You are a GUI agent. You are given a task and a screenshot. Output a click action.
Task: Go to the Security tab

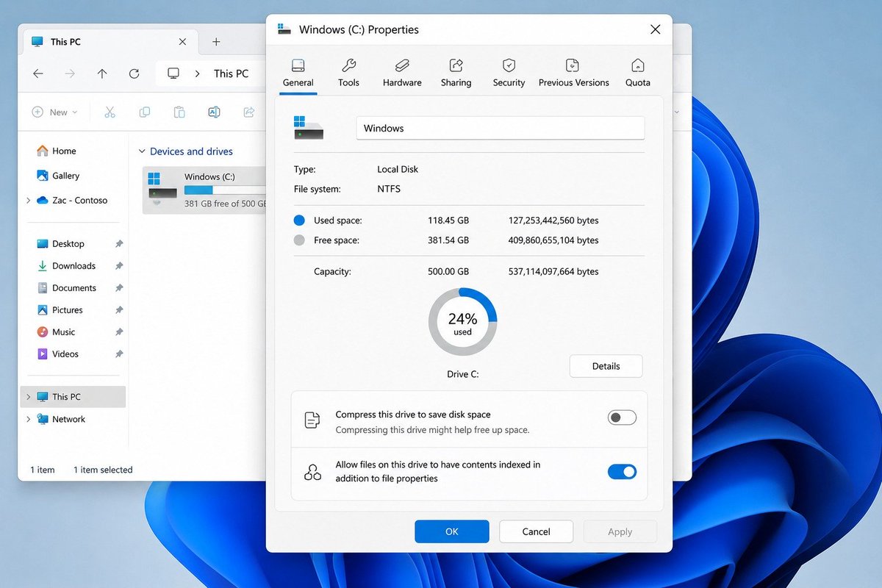[509, 73]
